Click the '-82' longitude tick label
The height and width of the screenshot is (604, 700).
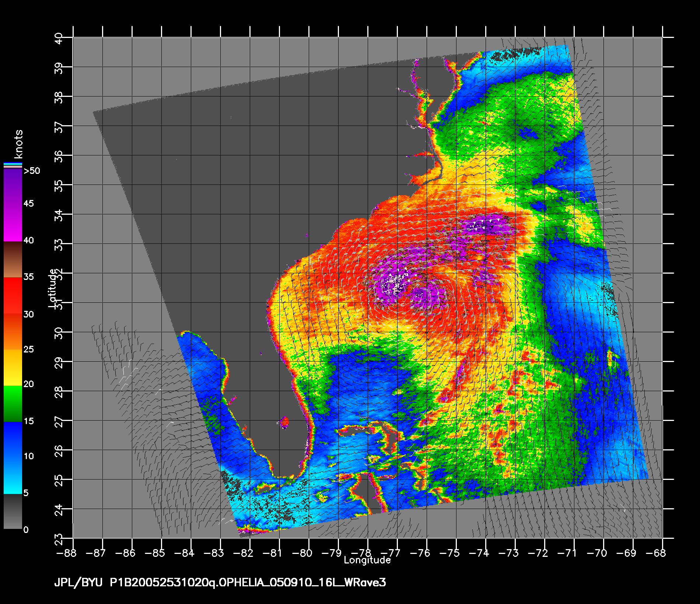(243, 553)
